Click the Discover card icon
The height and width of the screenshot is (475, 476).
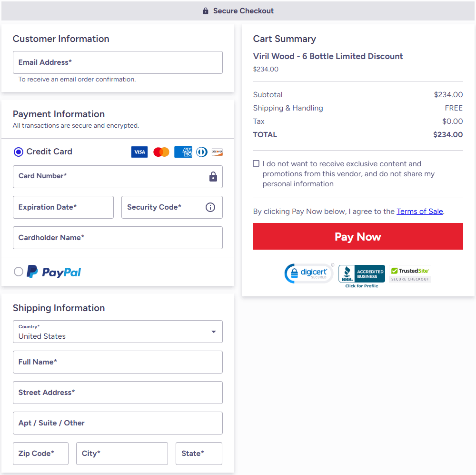click(217, 152)
